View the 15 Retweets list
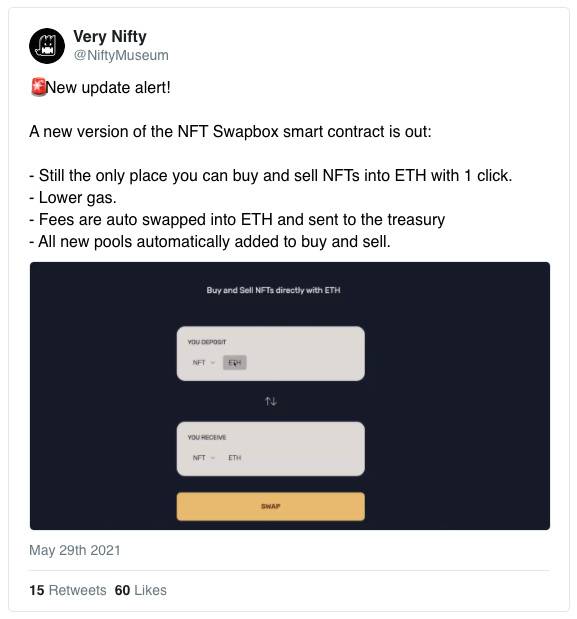This screenshot has width=577, height=619. click(x=68, y=590)
